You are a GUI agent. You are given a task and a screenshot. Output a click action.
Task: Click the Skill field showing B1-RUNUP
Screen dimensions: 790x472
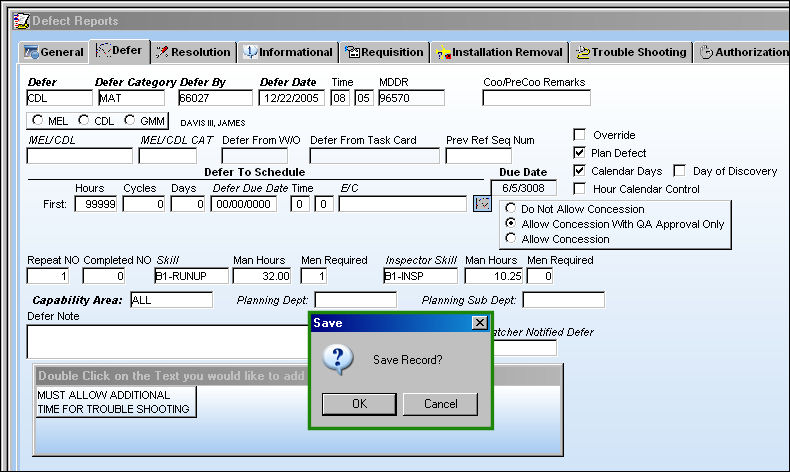(191, 276)
